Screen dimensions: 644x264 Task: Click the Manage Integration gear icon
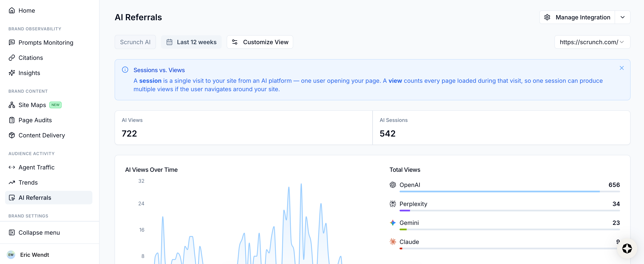(x=547, y=17)
